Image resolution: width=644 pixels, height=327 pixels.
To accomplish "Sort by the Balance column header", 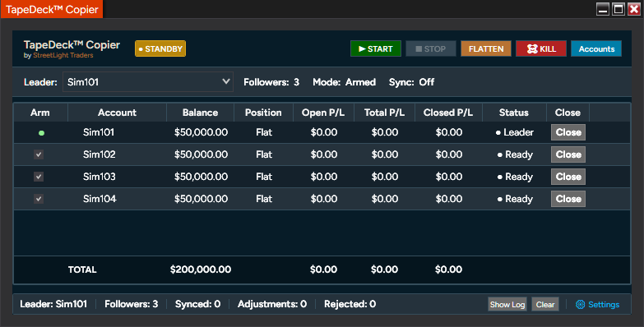I will 200,113.
